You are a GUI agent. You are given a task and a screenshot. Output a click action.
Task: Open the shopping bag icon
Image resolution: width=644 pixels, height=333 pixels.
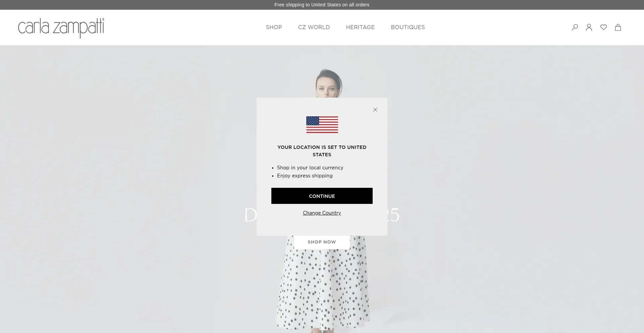tap(618, 27)
